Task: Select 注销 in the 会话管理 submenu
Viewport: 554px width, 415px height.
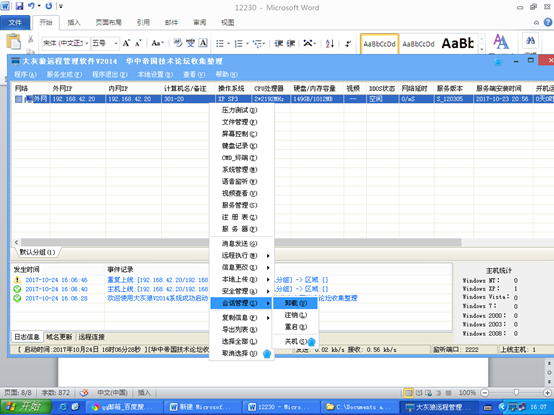Action: coord(296,315)
